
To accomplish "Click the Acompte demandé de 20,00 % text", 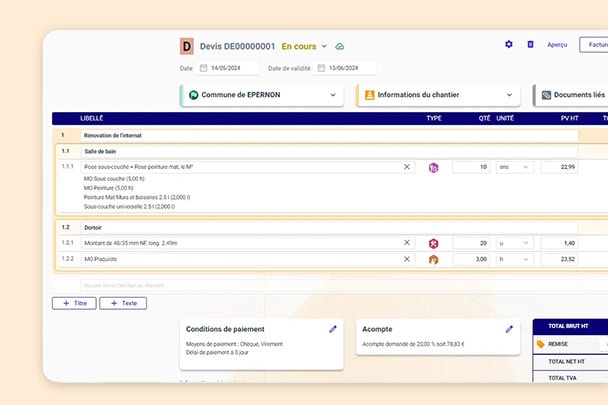I will [x=413, y=344].
